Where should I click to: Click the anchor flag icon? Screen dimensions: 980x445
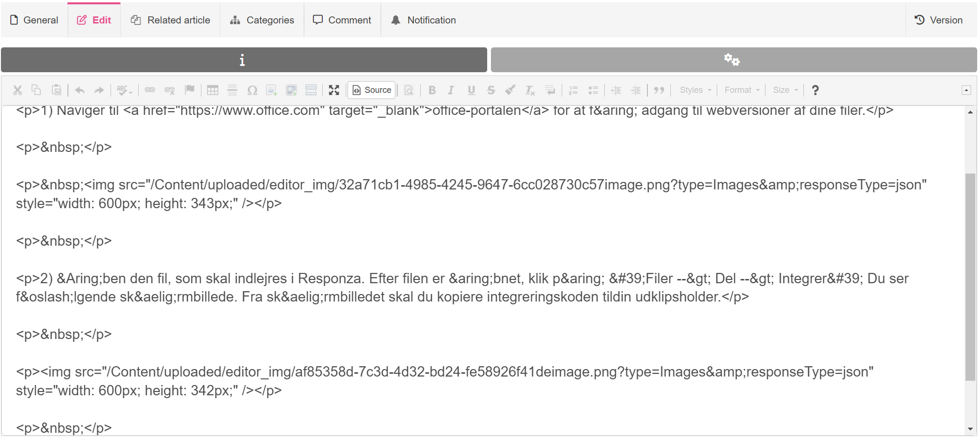click(x=189, y=90)
